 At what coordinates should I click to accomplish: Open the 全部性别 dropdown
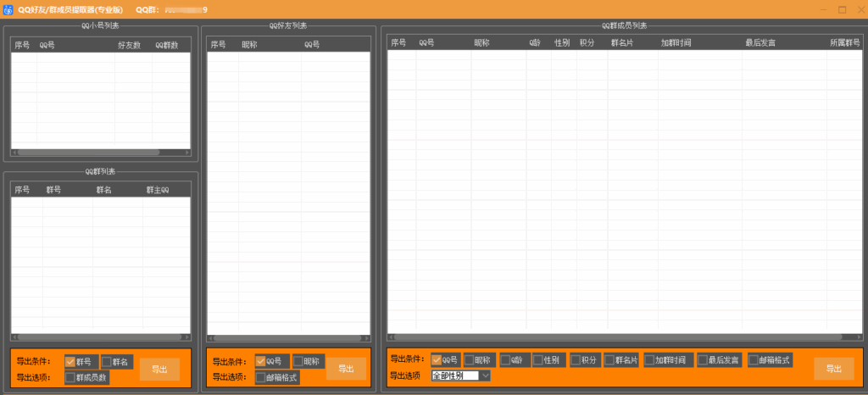460,376
